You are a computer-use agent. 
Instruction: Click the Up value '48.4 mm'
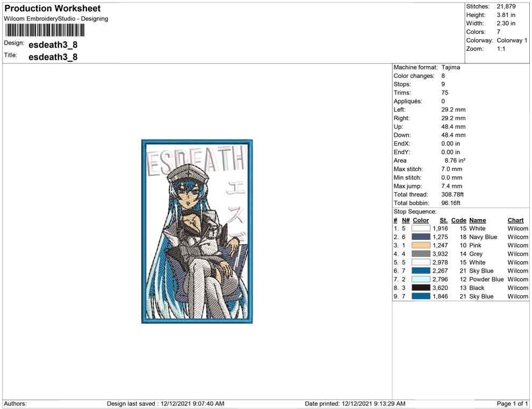click(454, 127)
